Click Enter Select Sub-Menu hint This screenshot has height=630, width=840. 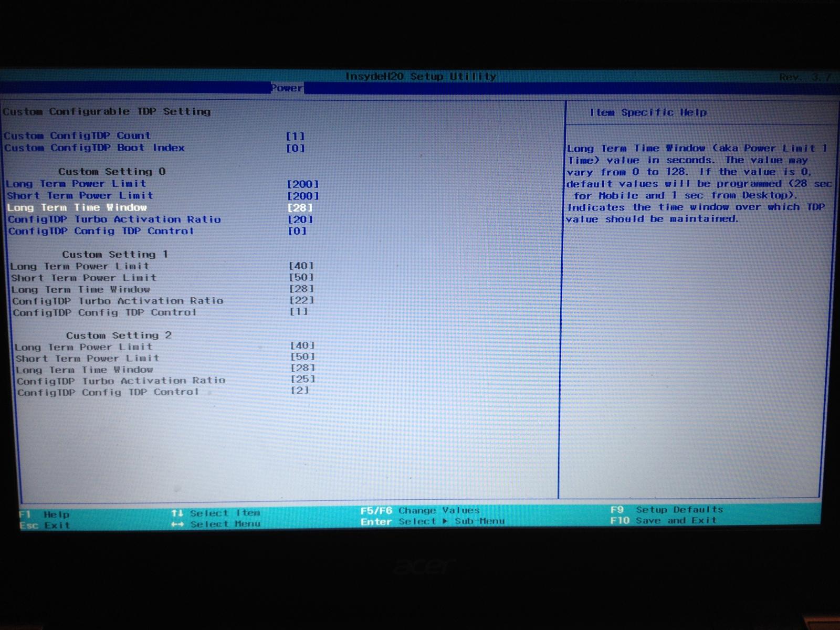click(433, 521)
